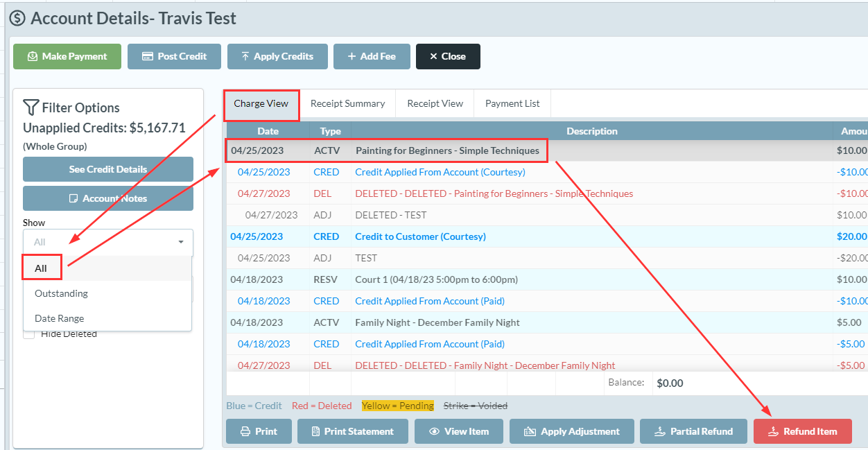
Task: Open the See Credit Details button
Action: 107,169
